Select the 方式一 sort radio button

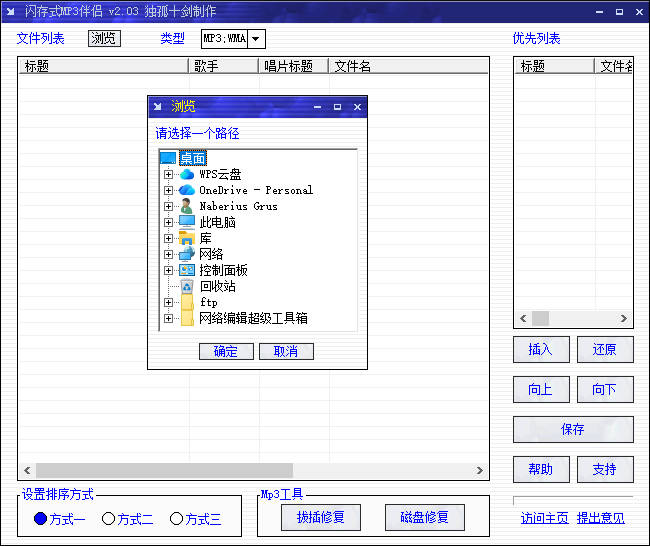pyautogui.click(x=41, y=519)
